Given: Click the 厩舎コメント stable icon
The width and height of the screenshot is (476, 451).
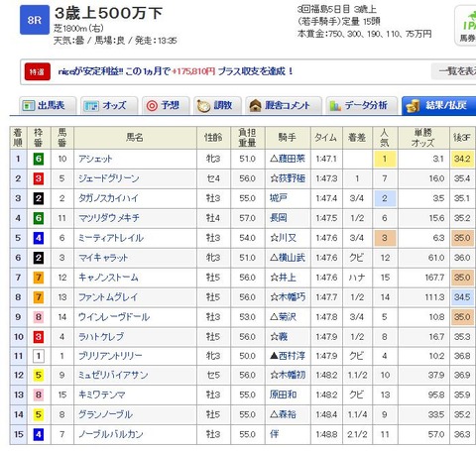Looking at the screenshot, I should [x=255, y=106].
